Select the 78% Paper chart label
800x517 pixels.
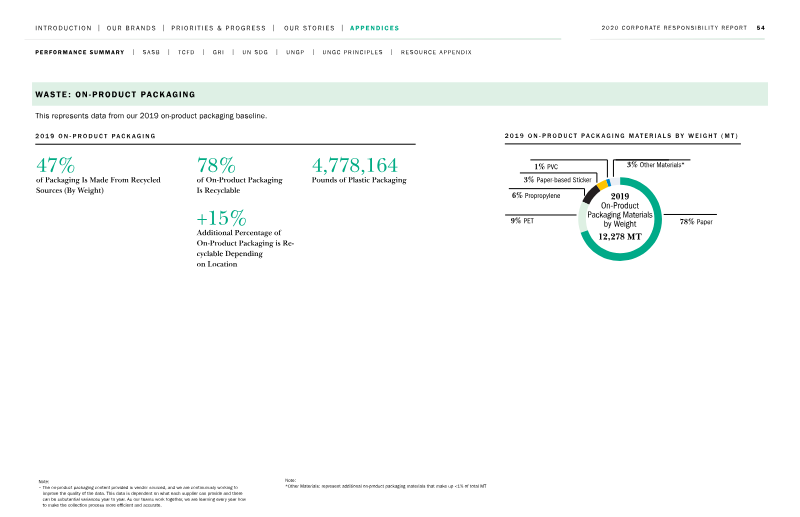point(696,221)
